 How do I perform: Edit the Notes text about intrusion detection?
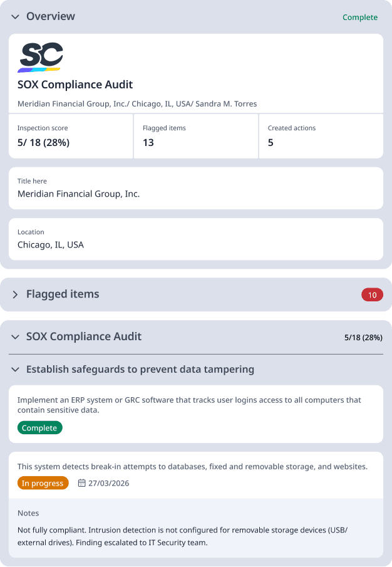195,536
